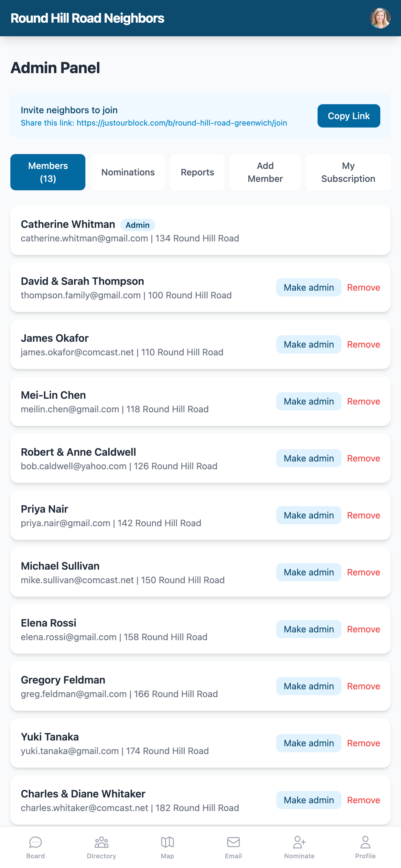Switch to the Reports tab
Screen dimensions: 401x868
coord(197,172)
